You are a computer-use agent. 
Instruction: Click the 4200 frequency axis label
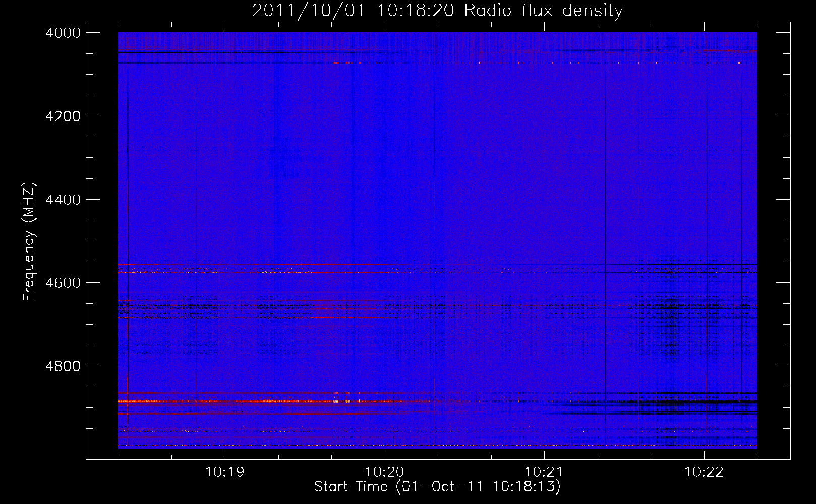[x=63, y=116]
